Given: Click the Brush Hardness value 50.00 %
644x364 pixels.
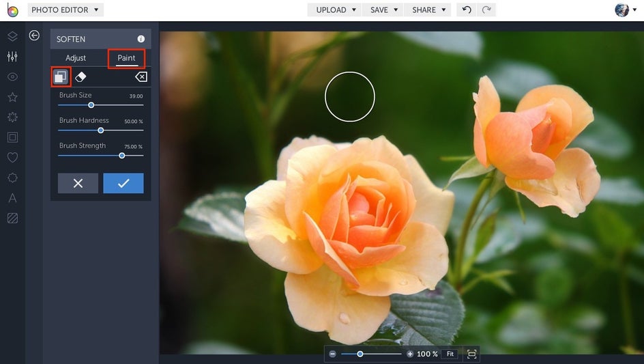Looking at the screenshot, I should click(134, 122).
